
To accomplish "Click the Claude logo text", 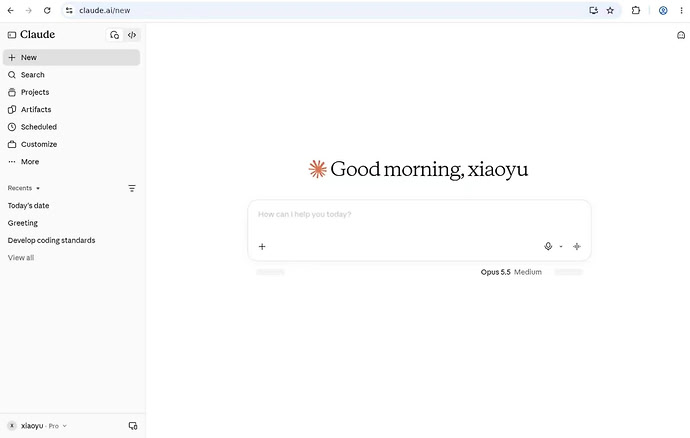I will (x=37, y=34).
